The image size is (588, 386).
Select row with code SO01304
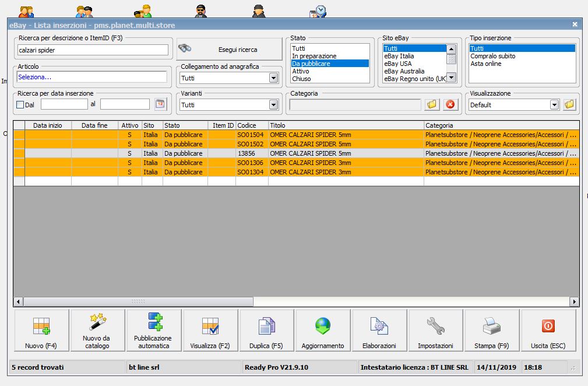point(296,172)
